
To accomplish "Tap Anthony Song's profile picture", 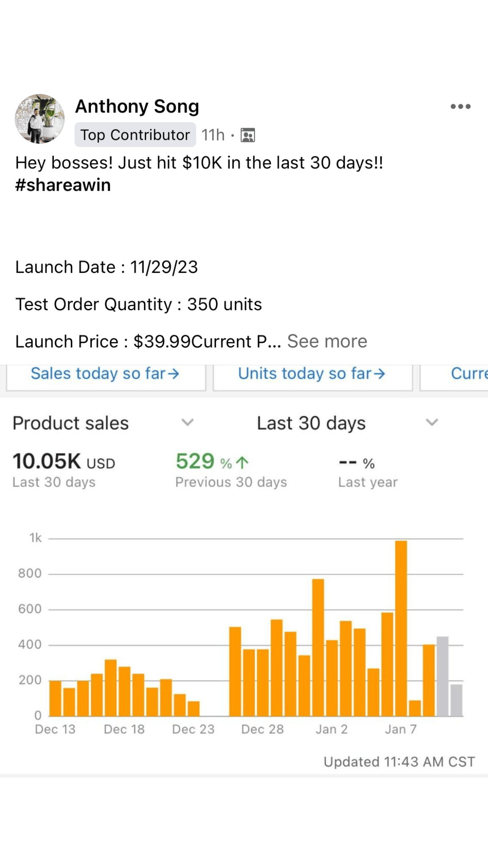I will [40, 119].
